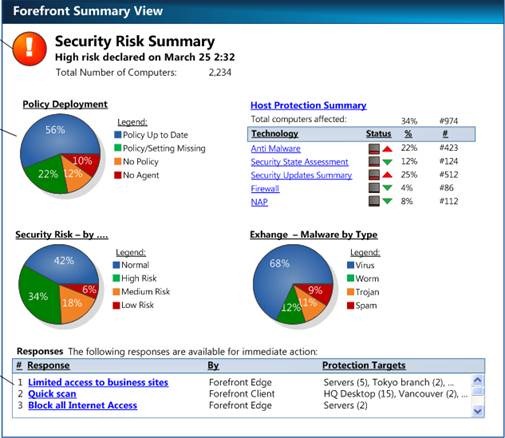Screen dimensions: 505x438
Task: Click the responses list scroll-down arrow
Action: tap(478, 411)
